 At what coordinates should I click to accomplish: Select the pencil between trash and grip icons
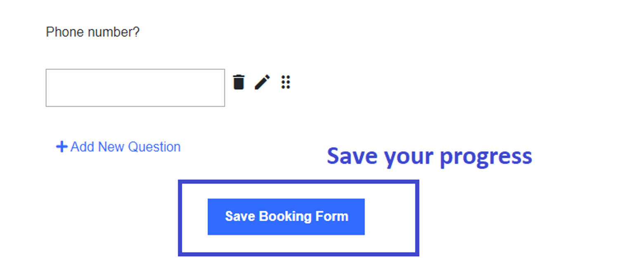(x=262, y=82)
